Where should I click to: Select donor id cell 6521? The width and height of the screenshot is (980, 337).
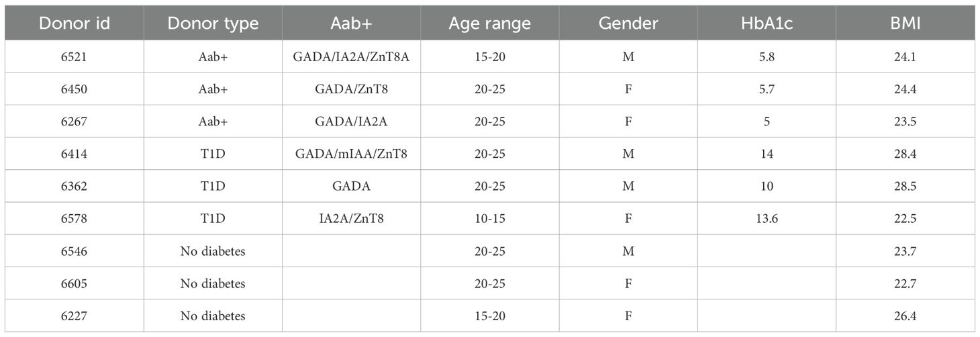(74, 57)
